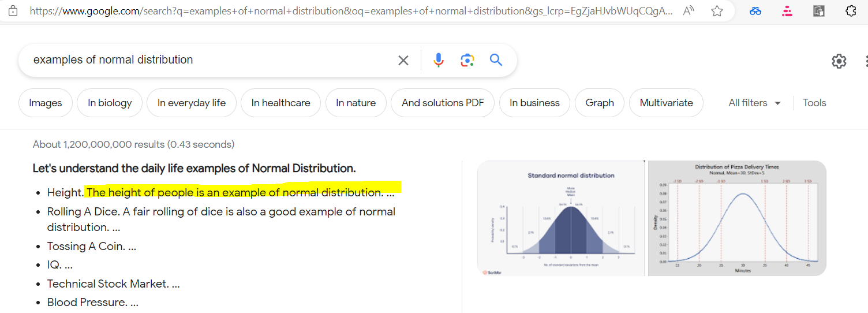868x313 pixels.
Task: Filter results by In everyday life
Action: (192, 103)
